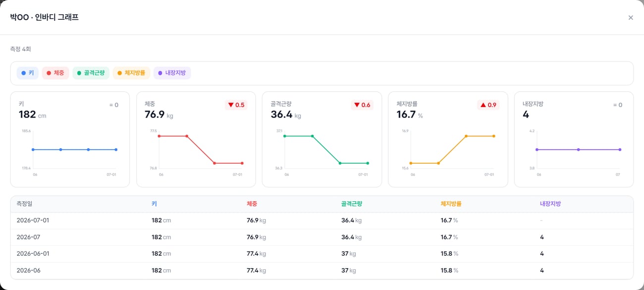
Task: Click the middle purple point on 내장지방 chart
Action: tap(579, 149)
